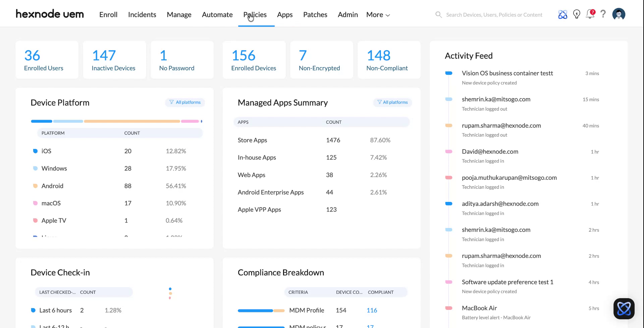Click the lightbulb quick-tips icon
Screen dimensions: 644x328
[577, 14]
